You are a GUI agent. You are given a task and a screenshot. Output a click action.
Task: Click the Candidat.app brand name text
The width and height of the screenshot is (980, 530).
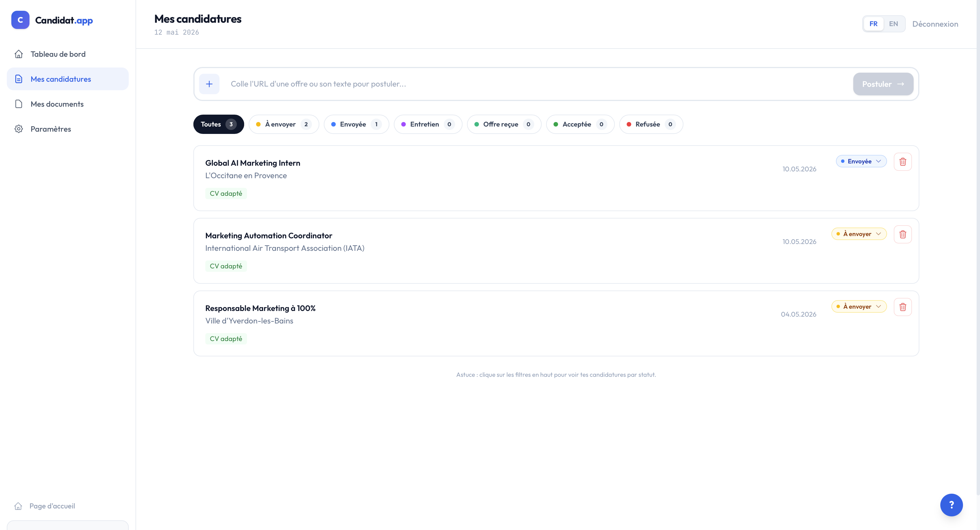[64, 20]
